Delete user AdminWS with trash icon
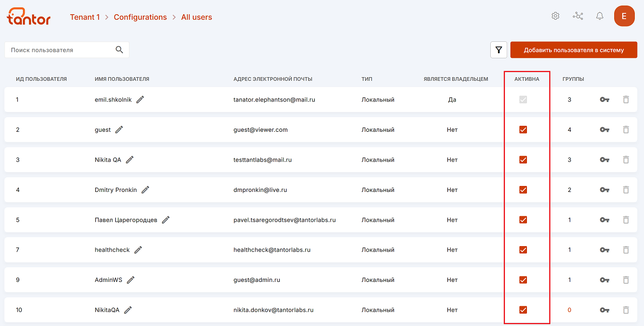The width and height of the screenshot is (644, 326). tap(626, 280)
